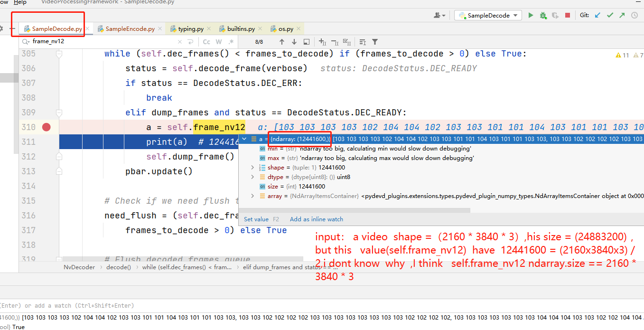Expand the dtype entry in variables view
The width and height of the screenshot is (644, 330).
(x=252, y=176)
